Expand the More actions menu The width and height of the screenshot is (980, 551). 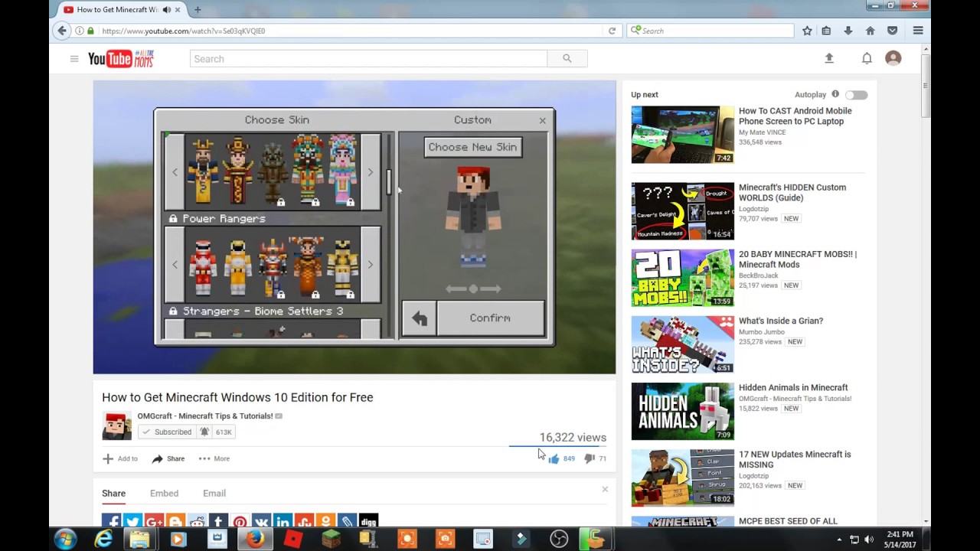pyautogui.click(x=214, y=458)
